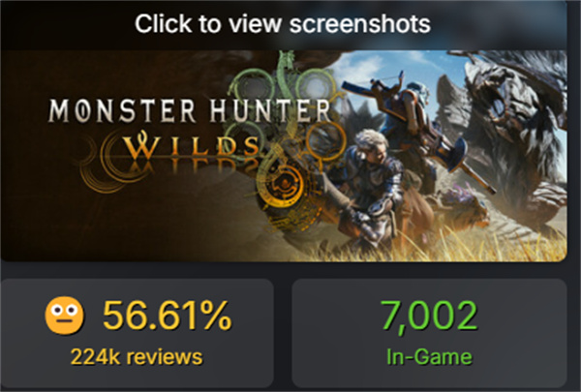Click the "Click to view screenshots" text
The width and height of the screenshot is (581, 392).
[283, 24]
